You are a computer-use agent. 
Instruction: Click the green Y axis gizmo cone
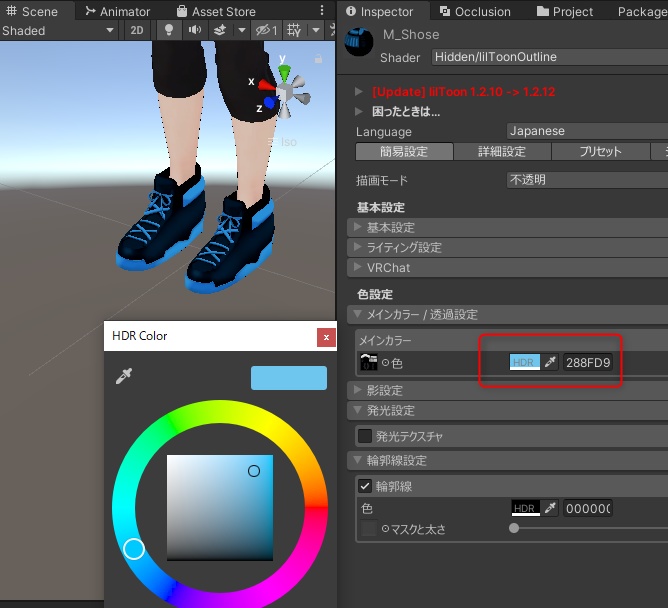[x=284, y=74]
